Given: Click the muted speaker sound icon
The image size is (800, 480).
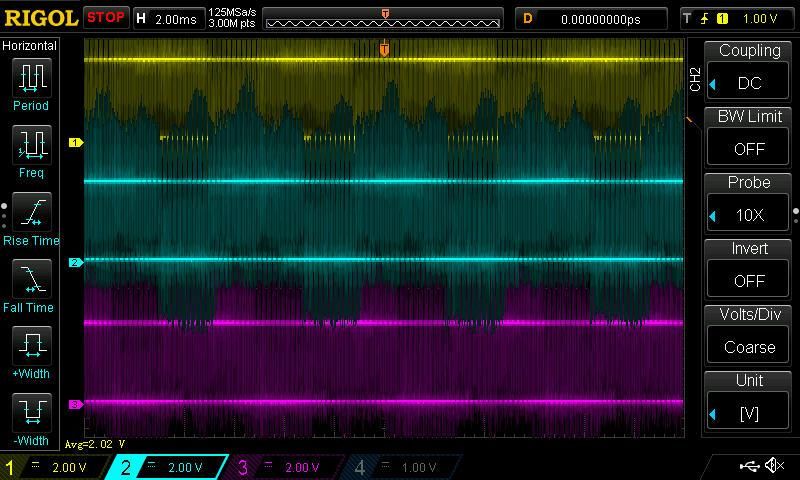Looking at the screenshot, I should coord(774,465).
